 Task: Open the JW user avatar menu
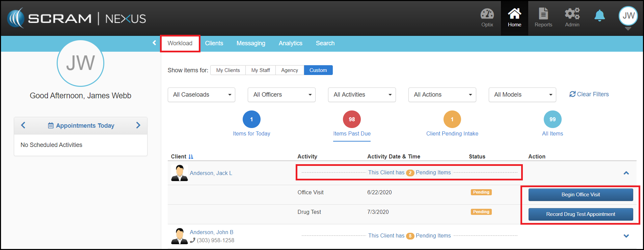coord(628,16)
